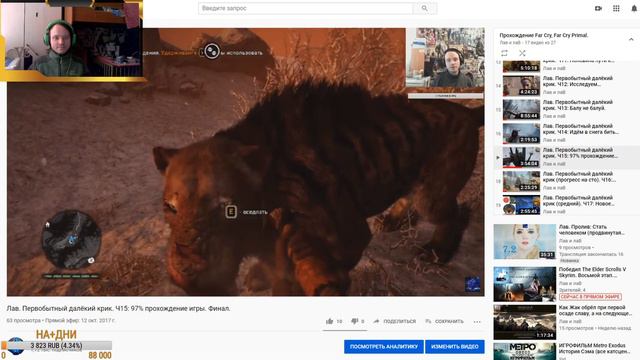Toggle playlist shuffle icon
This screenshot has width=640, height=360.
522,53
